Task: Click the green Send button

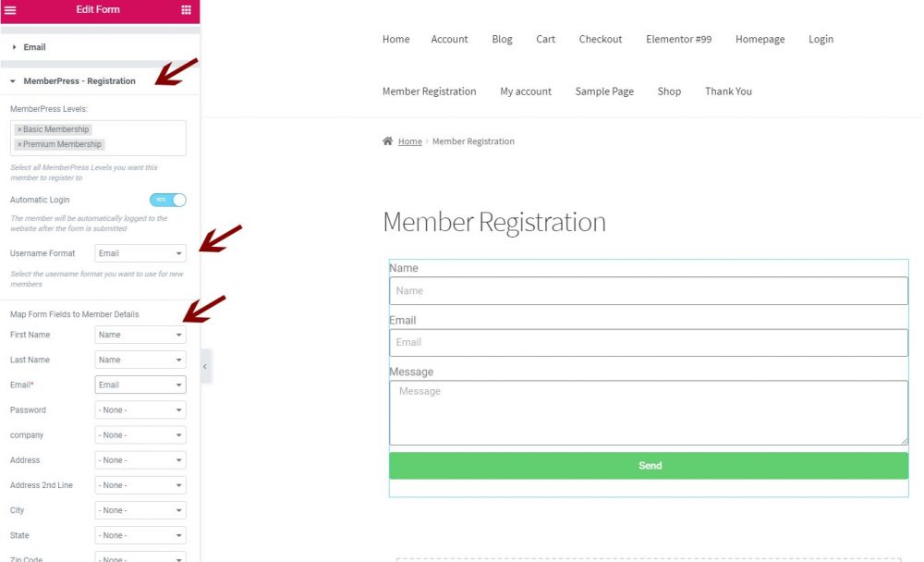Action: click(x=649, y=466)
